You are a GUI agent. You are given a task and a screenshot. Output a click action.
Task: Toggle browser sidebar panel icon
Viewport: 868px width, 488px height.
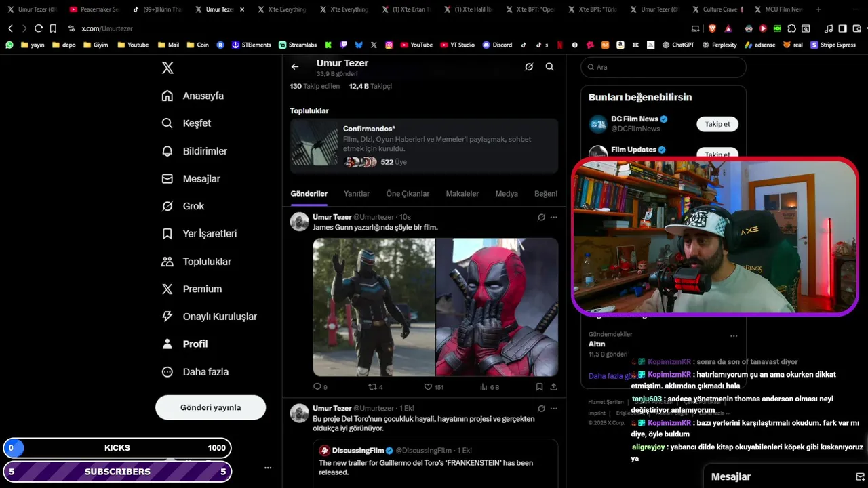pyautogui.click(x=842, y=28)
